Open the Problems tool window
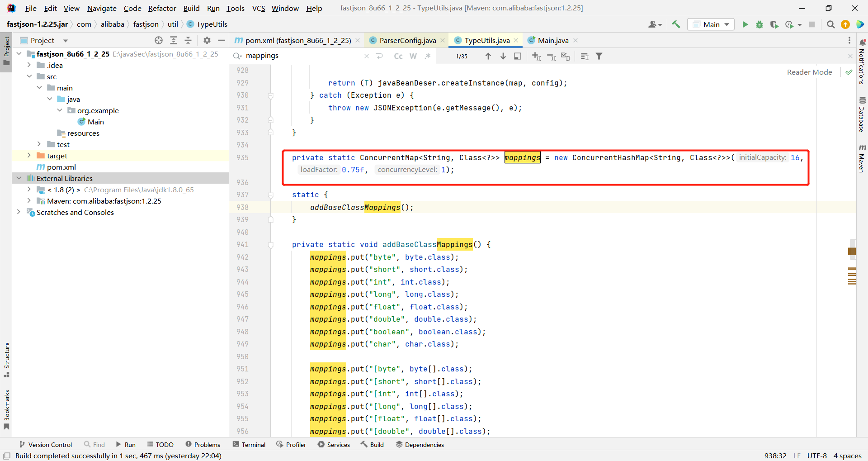Image resolution: width=868 pixels, height=461 pixels. coord(203,445)
